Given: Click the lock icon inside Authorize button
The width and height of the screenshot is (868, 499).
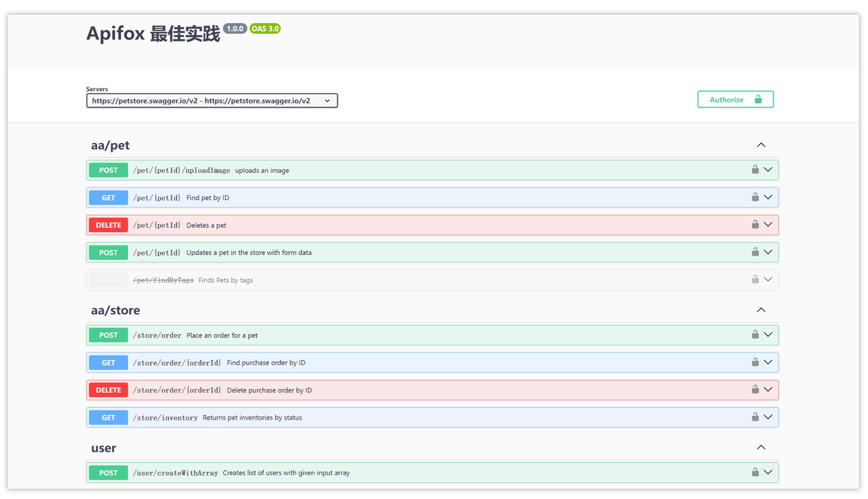Looking at the screenshot, I should (758, 99).
